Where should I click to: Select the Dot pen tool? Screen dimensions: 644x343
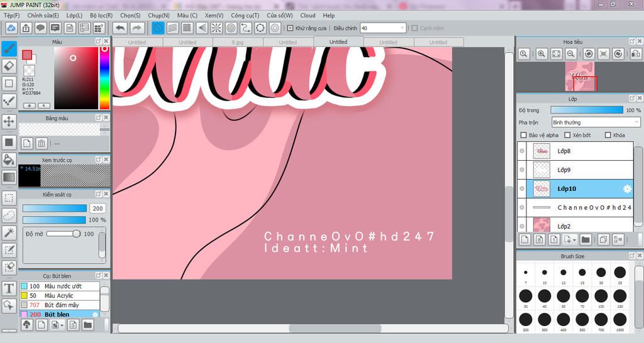point(9,101)
